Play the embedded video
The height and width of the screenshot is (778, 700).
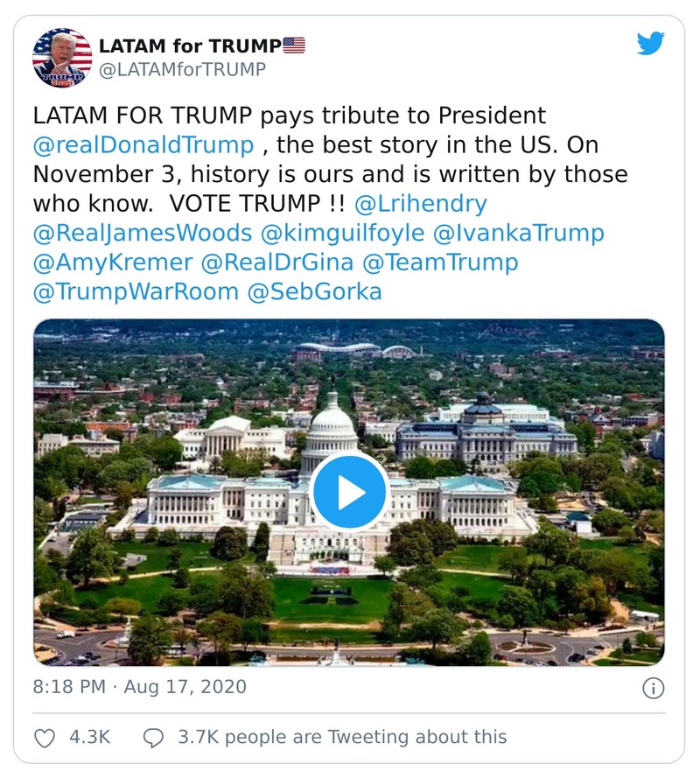pos(349,493)
